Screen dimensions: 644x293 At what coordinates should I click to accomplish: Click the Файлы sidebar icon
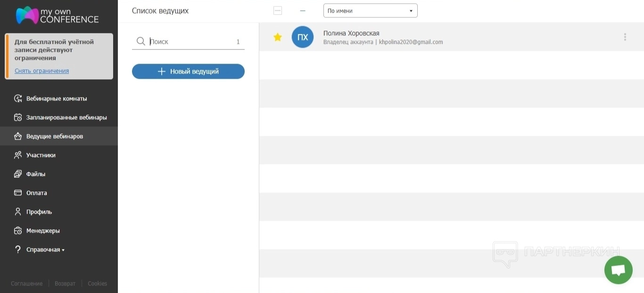click(18, 174)
